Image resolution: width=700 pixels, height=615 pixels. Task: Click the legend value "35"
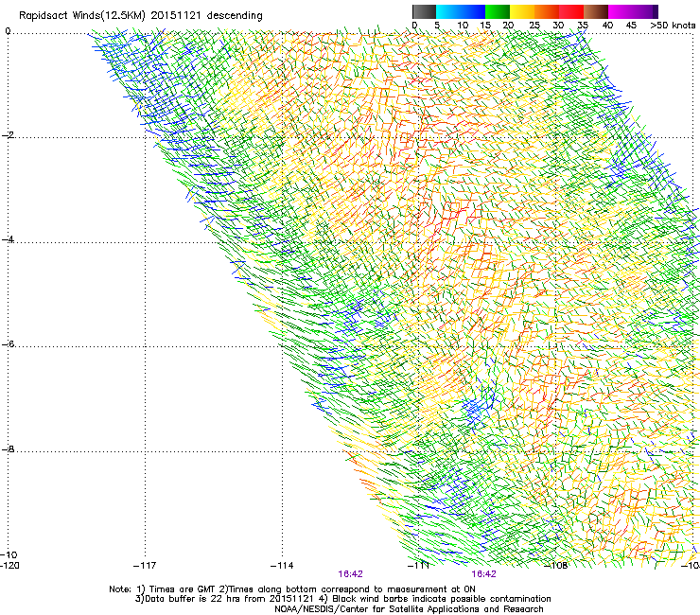click(x=583, y=26)
